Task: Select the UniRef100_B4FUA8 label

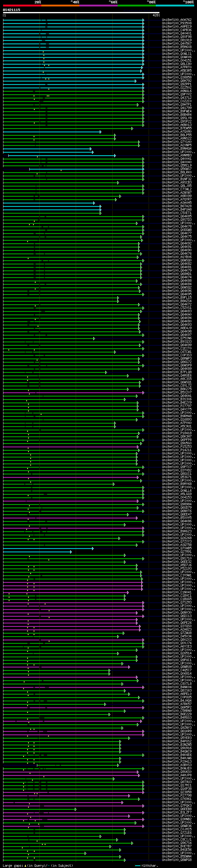Action: [x=177, y=209]
